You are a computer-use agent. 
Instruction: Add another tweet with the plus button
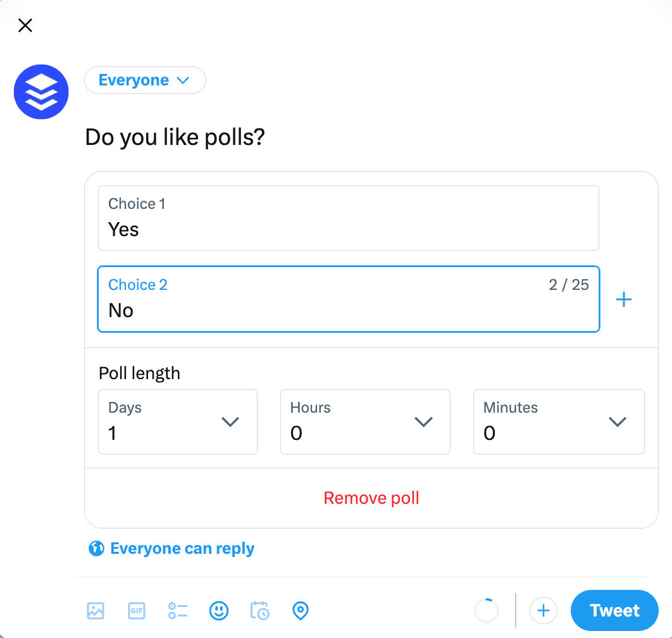tap(543, 610)
